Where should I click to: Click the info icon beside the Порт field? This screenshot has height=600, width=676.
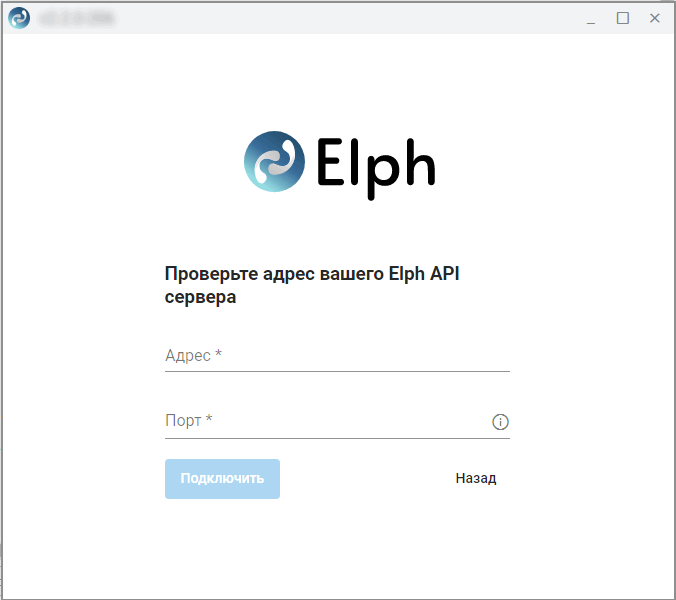[x=500, y=422]
